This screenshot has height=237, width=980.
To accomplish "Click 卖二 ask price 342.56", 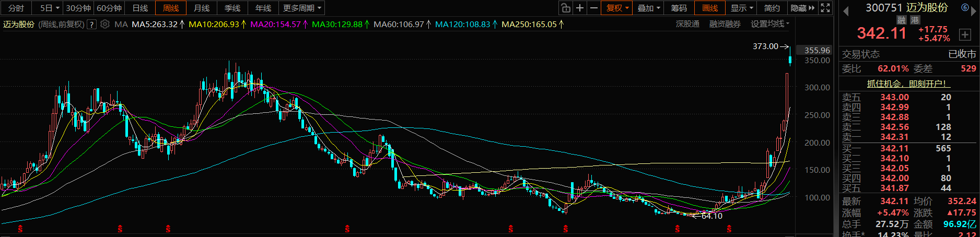I will pyautogui.click(x=894, y=127).
